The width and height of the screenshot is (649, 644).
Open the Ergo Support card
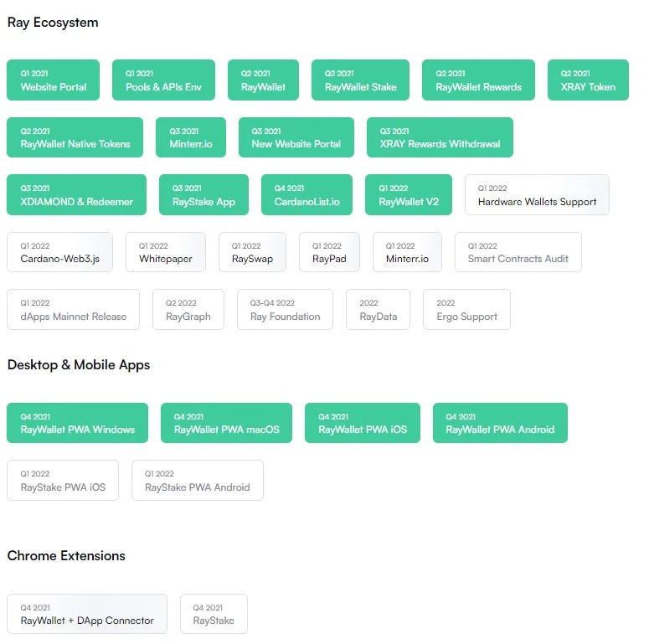click(x=467, y=310)
